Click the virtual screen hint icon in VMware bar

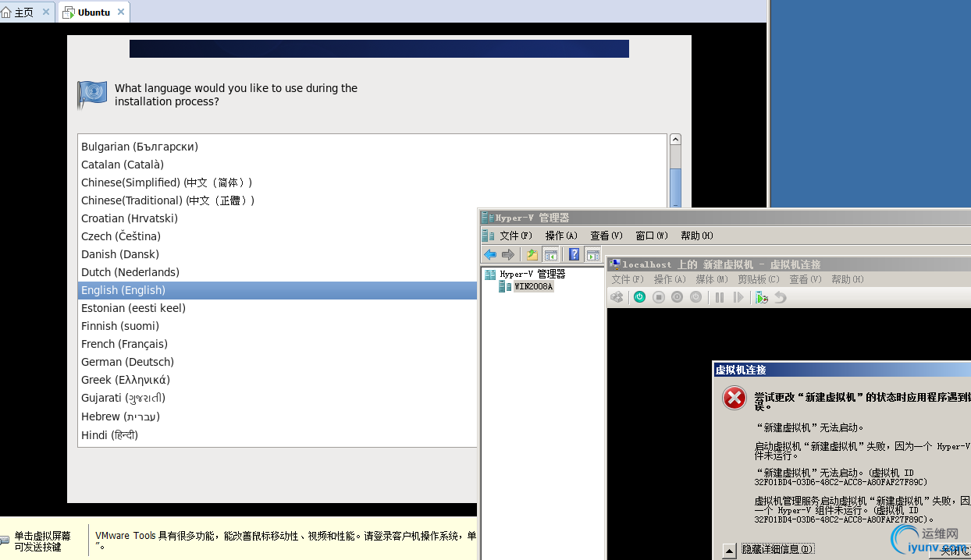[5, 539]
